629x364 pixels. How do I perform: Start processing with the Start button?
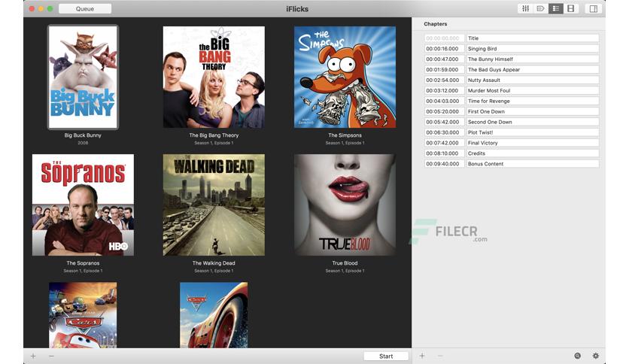pos(386,356)
